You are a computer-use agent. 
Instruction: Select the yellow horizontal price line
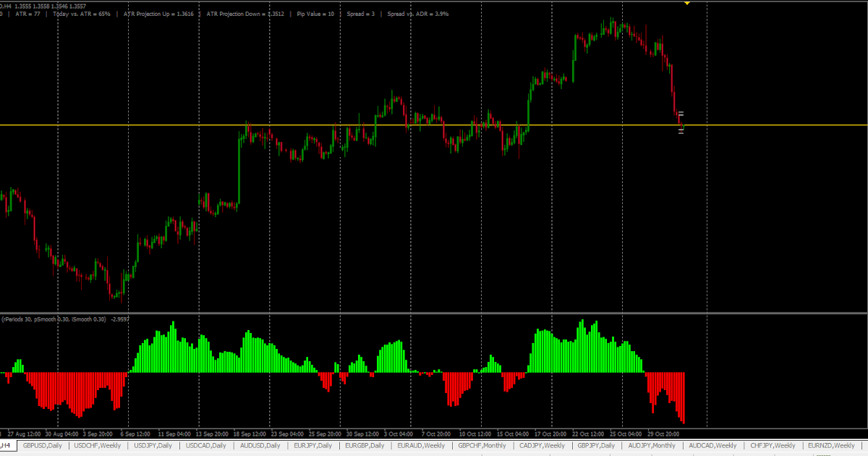[434, 125]
